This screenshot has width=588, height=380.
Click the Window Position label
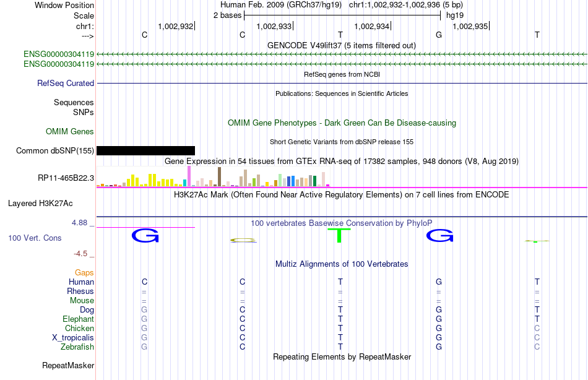click(64, 5)
